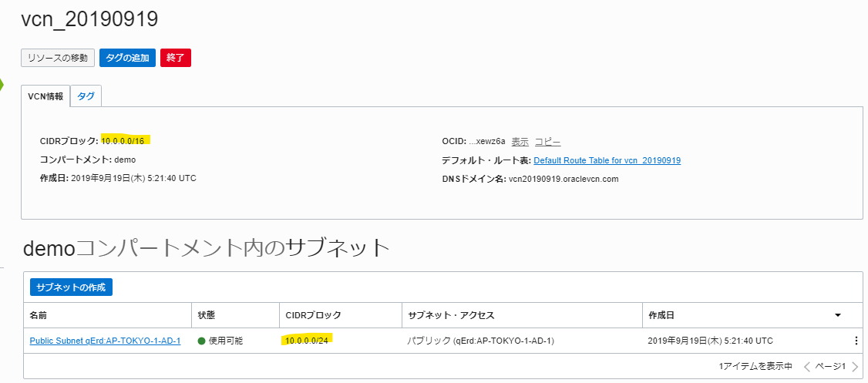
Task: Open the three-dot actions menu for the subnet row
Action: click(856, 341)
